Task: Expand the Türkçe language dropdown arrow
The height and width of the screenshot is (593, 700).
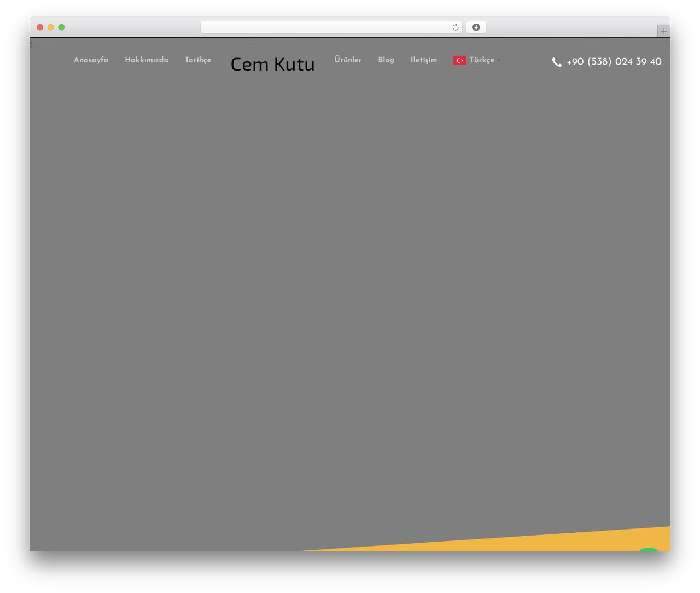Action: pos(499,60)
